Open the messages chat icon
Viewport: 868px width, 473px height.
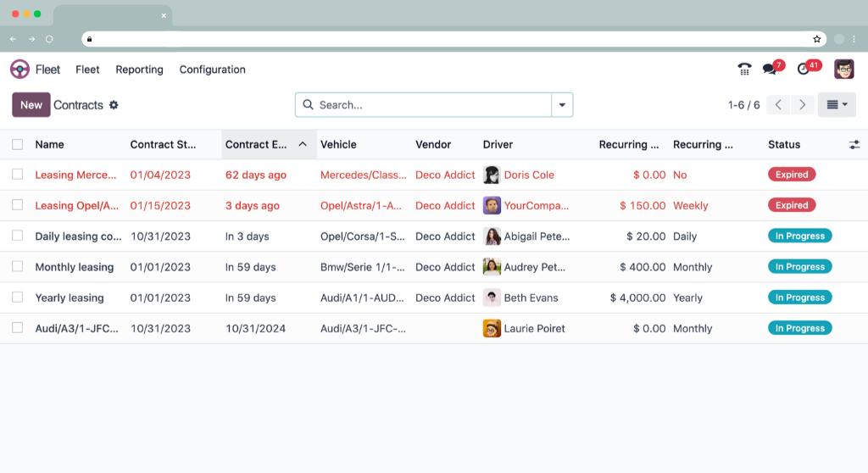(x=770, y=70)
